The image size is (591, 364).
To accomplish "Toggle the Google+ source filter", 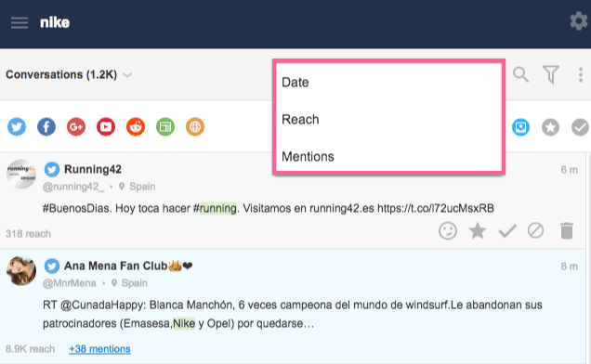I will pyautogui.click(x=76, y=126).
